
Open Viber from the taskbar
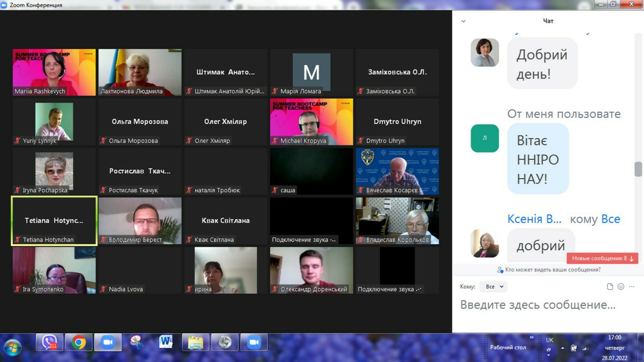point(50,343)
